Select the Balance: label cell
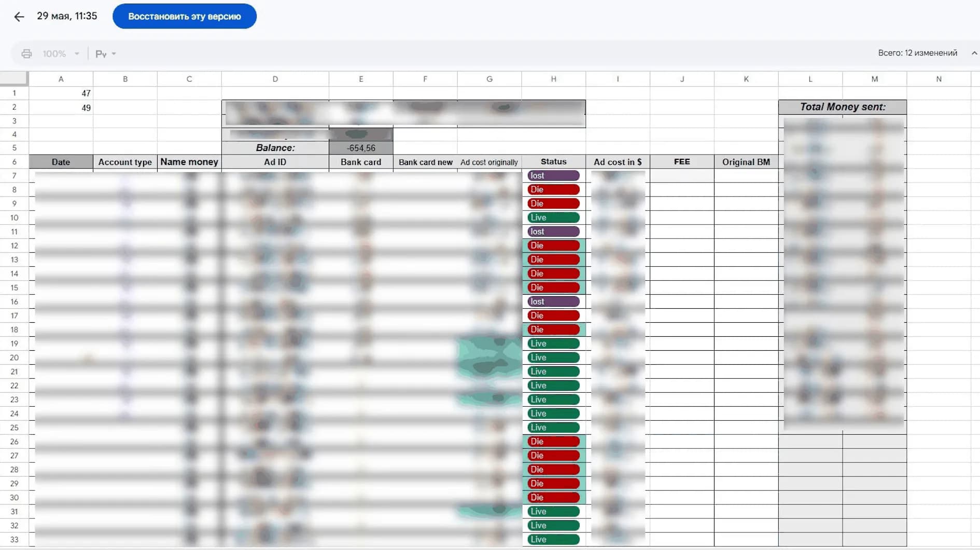This screenshot has height=550, width=980. [275, 148]
